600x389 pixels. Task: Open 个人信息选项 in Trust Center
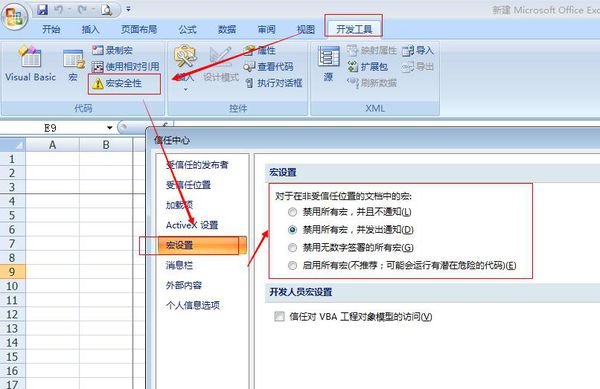click(x=193, y=305)
